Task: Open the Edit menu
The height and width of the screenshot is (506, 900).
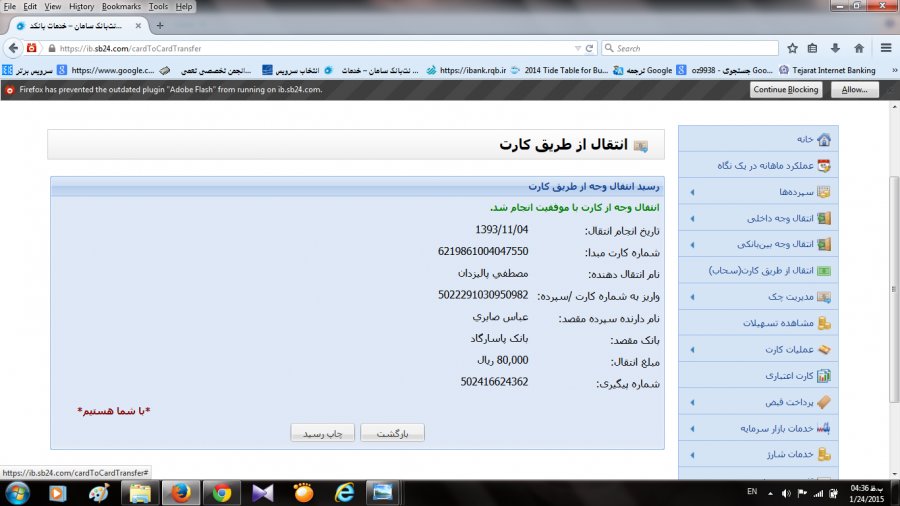Action: point(30,6)
